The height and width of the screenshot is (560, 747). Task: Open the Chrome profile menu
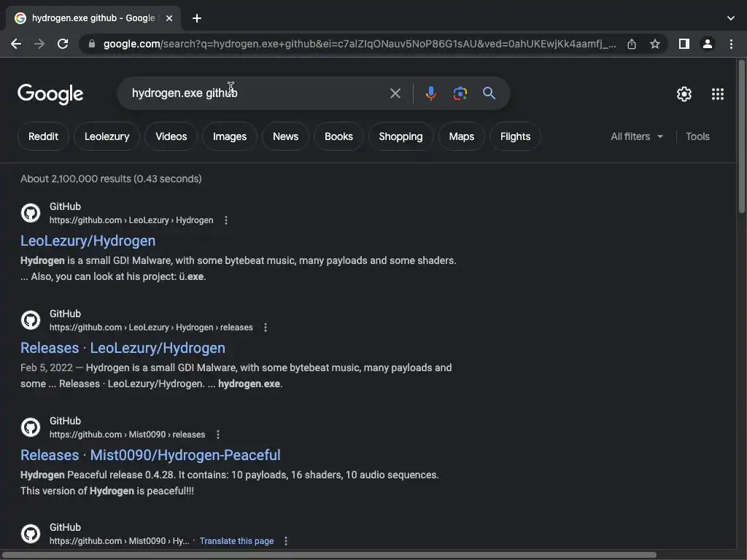coord(708,44)
